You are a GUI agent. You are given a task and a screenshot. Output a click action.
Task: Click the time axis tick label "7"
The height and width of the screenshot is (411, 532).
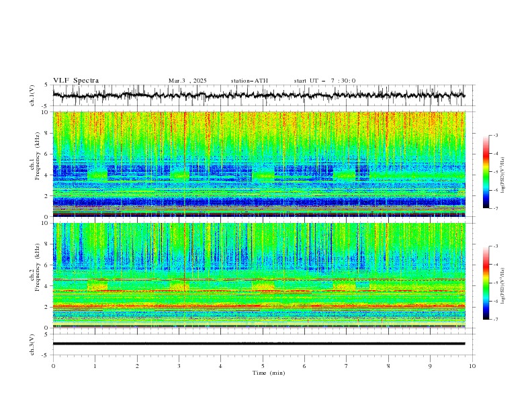pos(347,366)
